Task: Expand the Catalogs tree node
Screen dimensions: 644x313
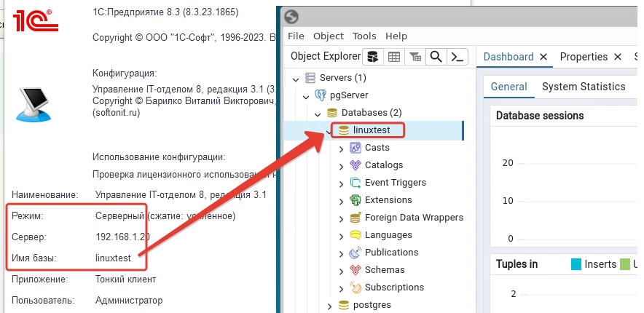Action: coord(342,165)
